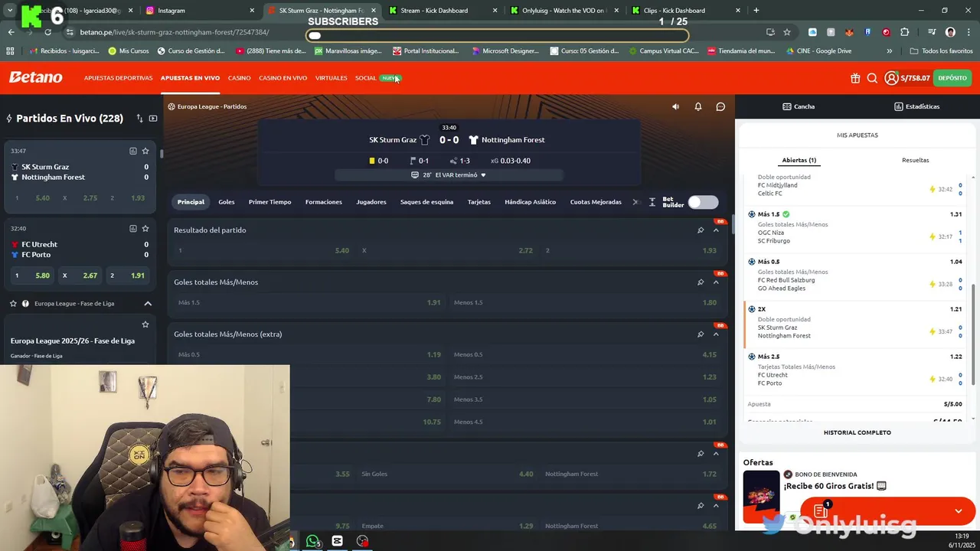The width and height of the screenshot is (980, 551).
Task: Collapse Goles totales Más/Menos market
Action: (717, 282)
